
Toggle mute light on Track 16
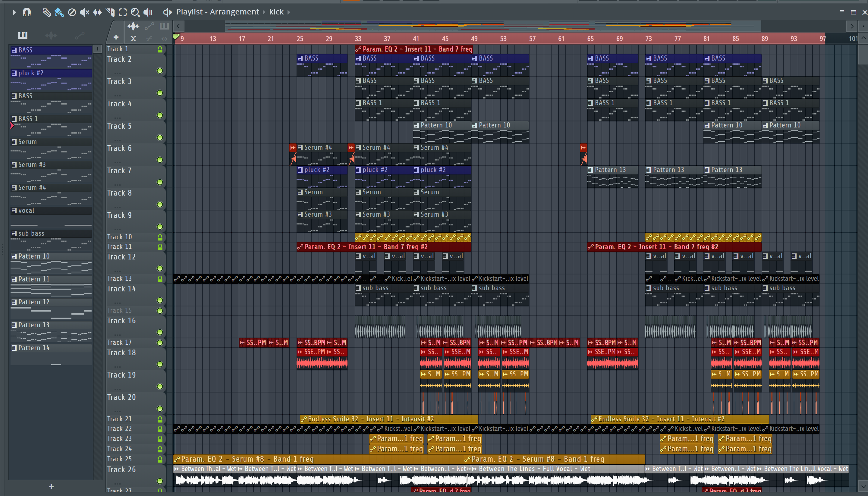click(159, 332)
